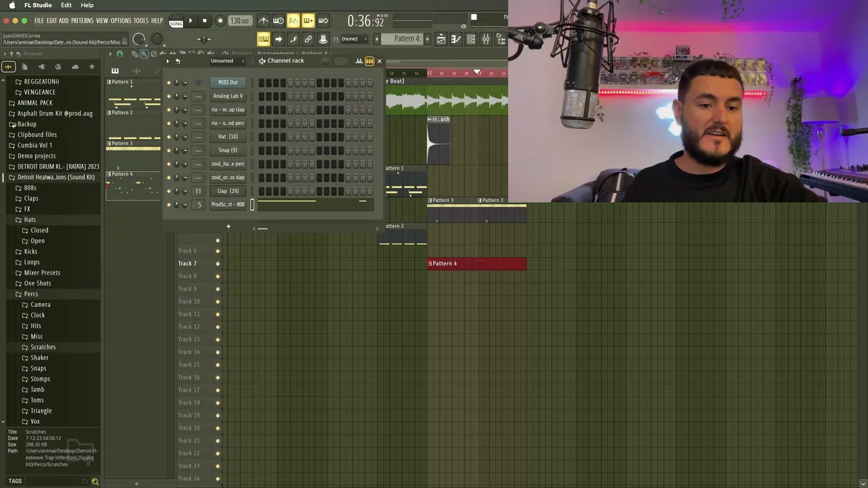Toggle loop recording icon
This screenshot has width=868, height=488.
[323, 21]
